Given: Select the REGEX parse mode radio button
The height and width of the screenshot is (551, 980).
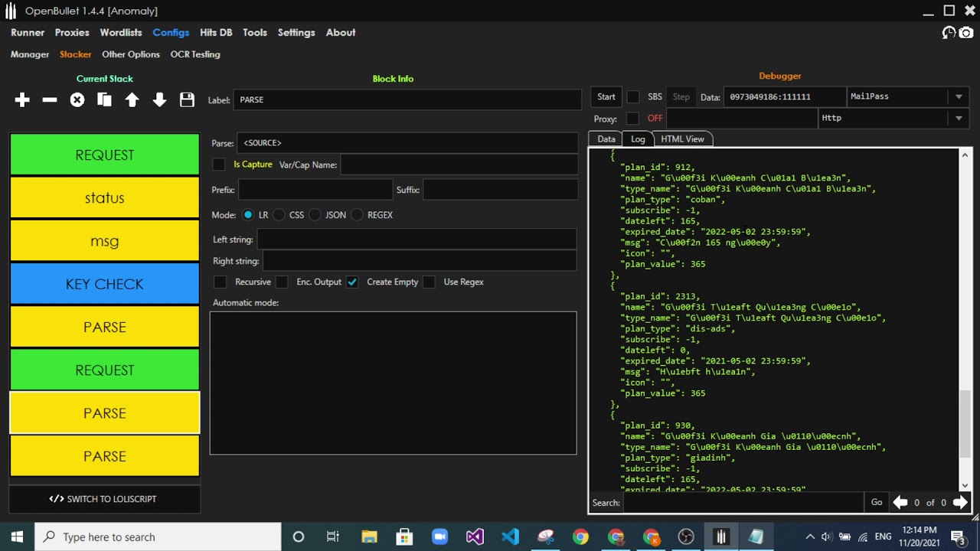Looking at the screenshot, I should coord(357,215).
